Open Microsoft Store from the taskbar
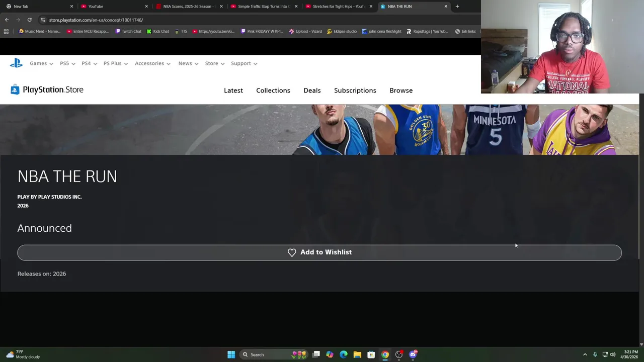Screen dimensions: 644x362 click(x=371, y=354)
